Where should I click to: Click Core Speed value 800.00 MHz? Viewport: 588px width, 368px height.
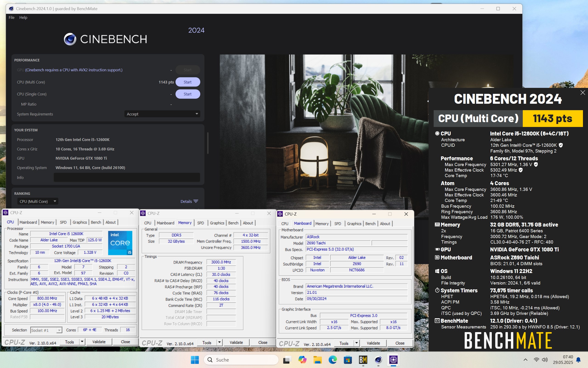click(47, 298)
